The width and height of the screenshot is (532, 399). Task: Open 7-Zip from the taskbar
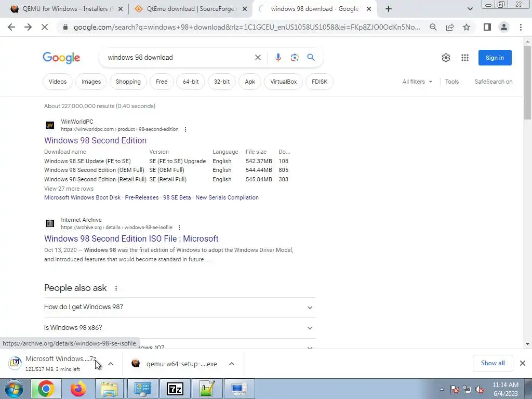175,389
